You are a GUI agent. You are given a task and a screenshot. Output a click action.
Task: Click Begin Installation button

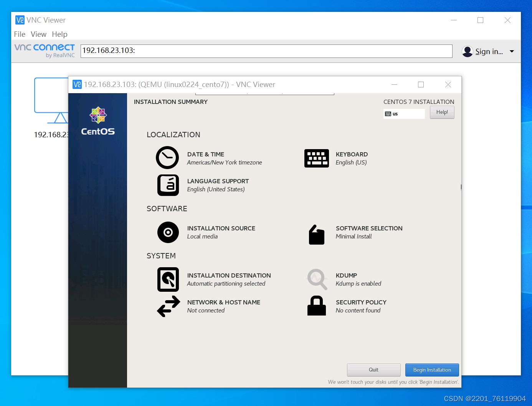(x=432, y=370)
